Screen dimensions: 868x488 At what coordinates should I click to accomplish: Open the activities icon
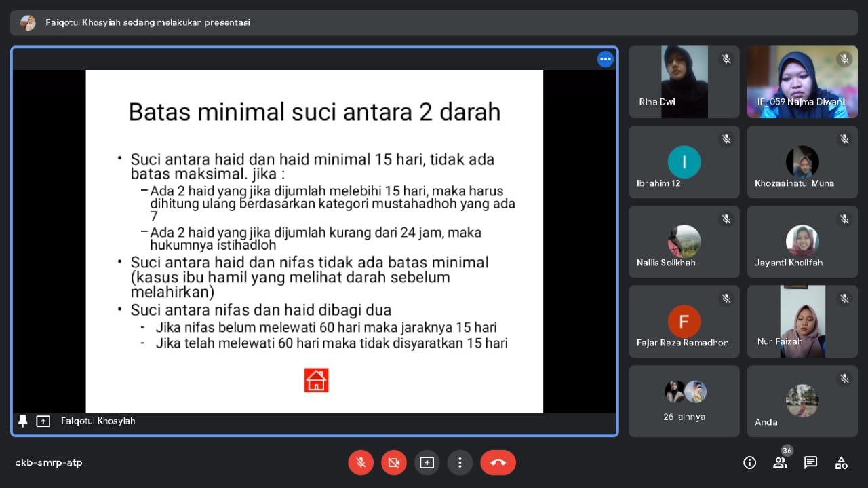pos(841,463)
